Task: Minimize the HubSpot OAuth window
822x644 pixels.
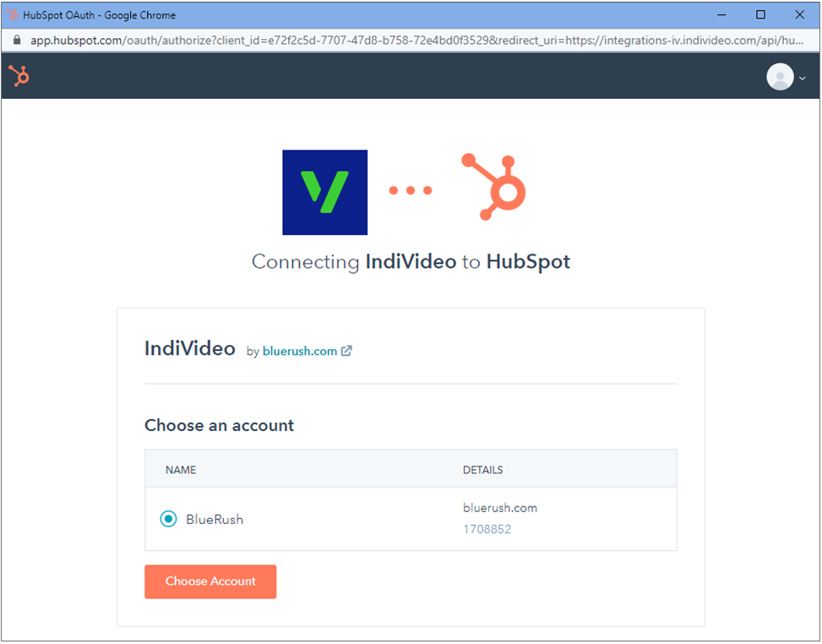Action: coord(721,14)
